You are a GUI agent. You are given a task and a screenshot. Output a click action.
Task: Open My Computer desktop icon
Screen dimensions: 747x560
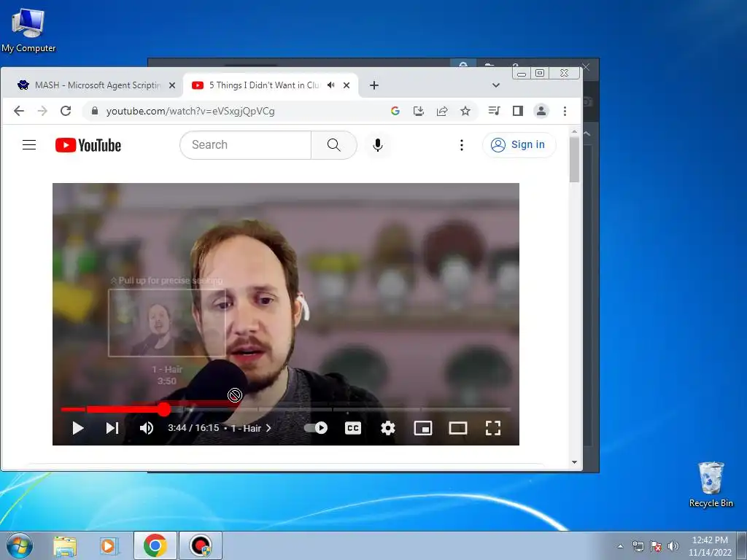click(x=28, y=30)
